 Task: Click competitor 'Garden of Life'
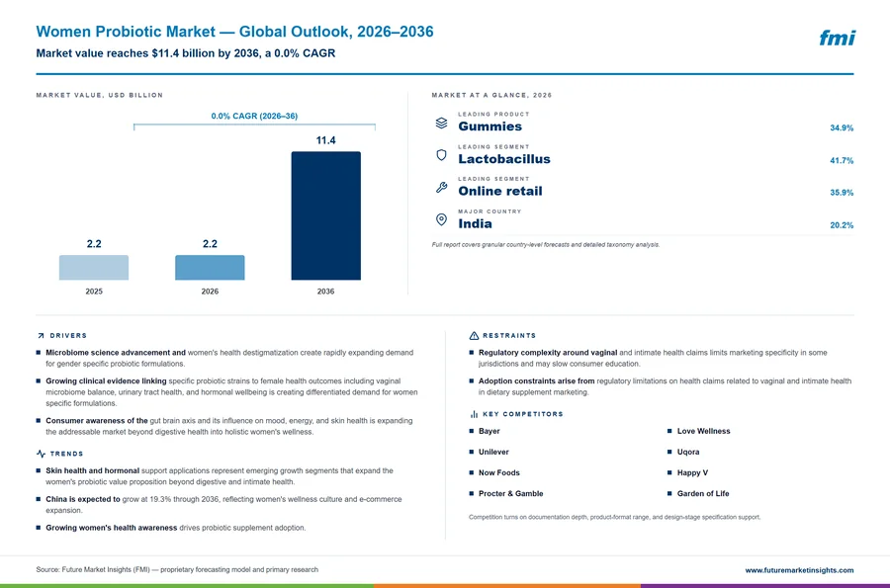point(703,494)
